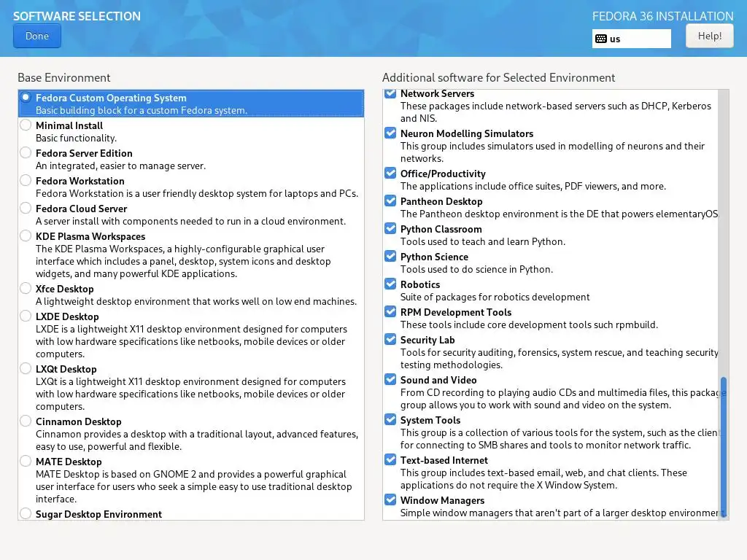
Task: Toggle Python Science checkbox
Action: (x=390, y=256)
